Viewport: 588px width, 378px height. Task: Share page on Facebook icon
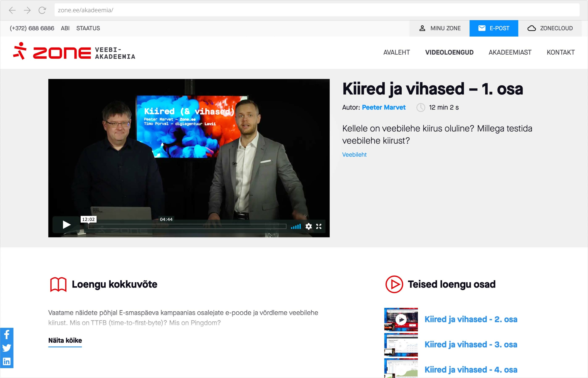tap(7, 334)
